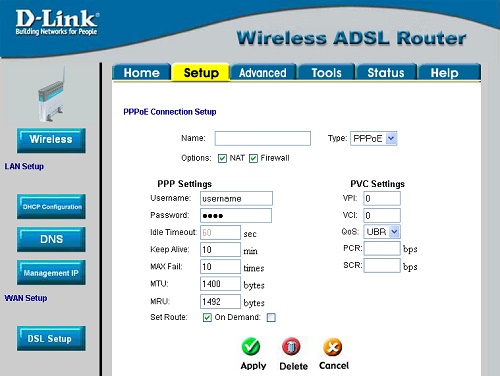Disable the NAT checkbox
This screenshot has height=376, width=500.
[222, 158]
